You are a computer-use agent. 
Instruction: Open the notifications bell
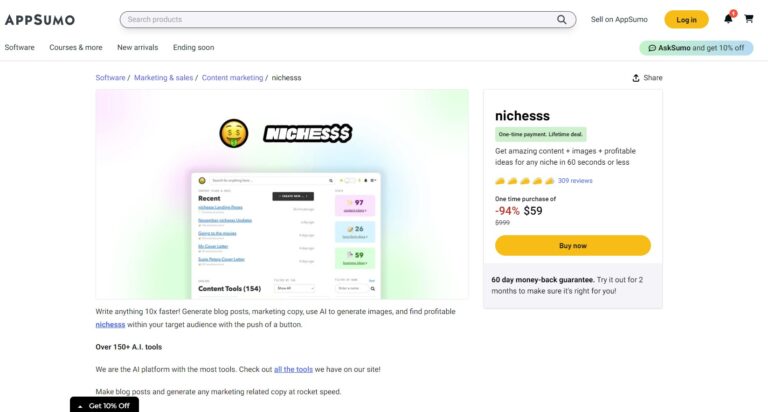(727, 19)
